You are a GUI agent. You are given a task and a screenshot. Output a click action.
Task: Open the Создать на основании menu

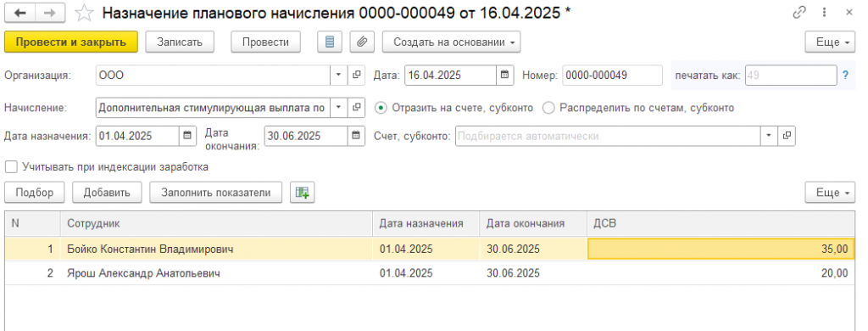pyautogui.click(x=451, y=42)
